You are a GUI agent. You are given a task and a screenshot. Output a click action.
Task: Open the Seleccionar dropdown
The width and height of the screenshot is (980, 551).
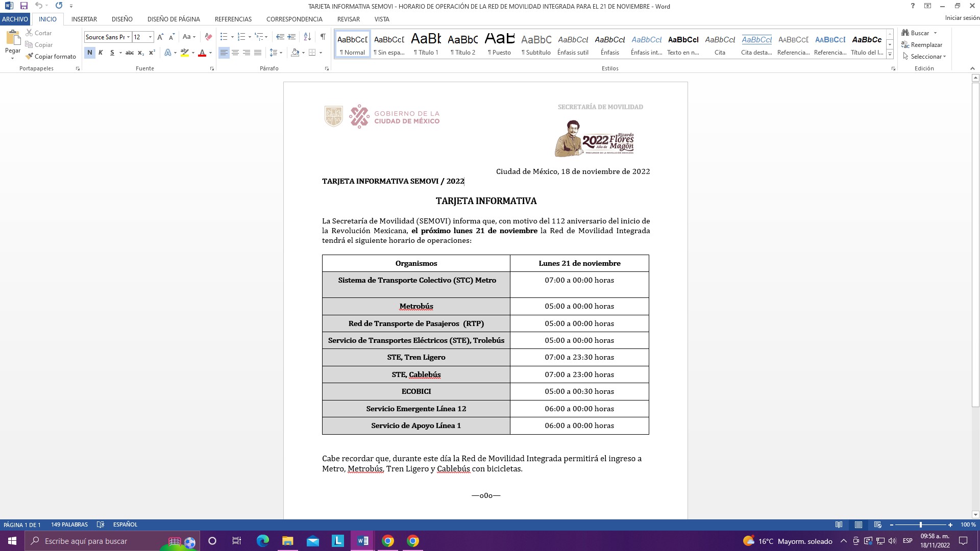924,56
